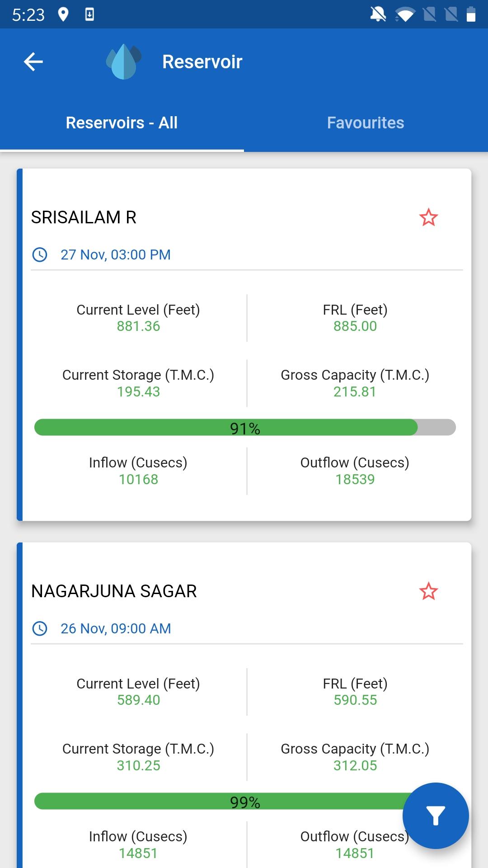Select Srisailam Inflow value 10168

click(138, 479)
